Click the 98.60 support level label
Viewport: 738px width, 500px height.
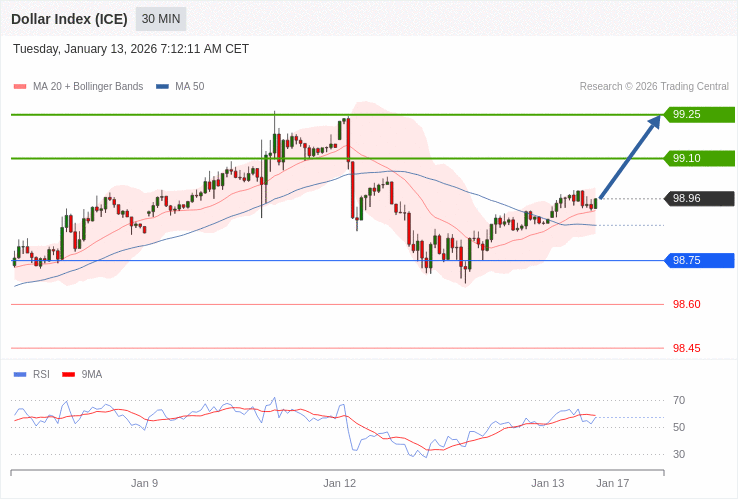click(x=686, y=304)
